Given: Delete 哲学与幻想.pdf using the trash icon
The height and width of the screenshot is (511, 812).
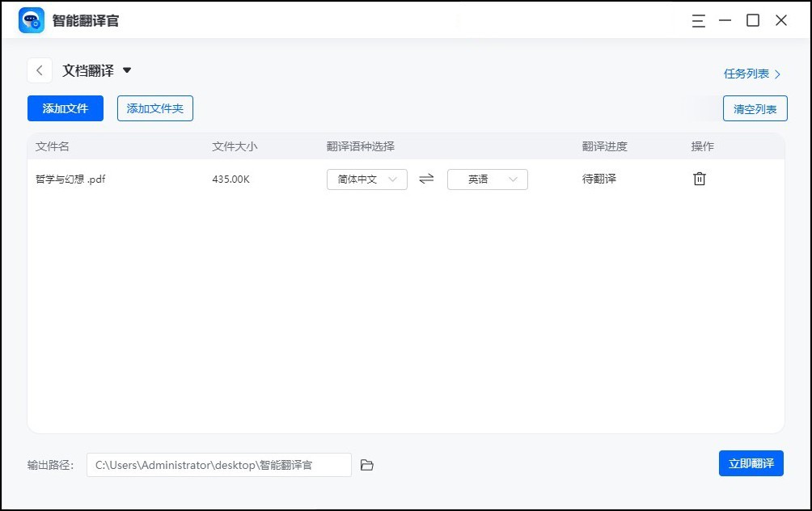Looking at the screenshot, I should (699, 179).
